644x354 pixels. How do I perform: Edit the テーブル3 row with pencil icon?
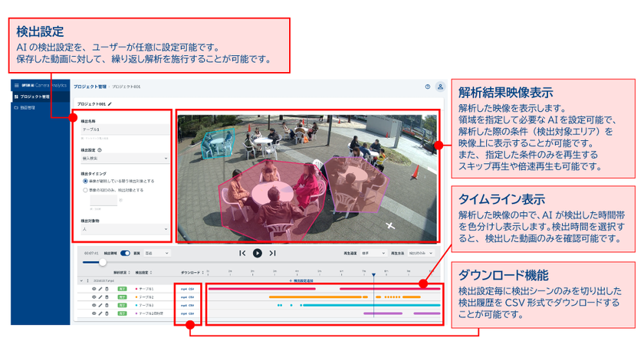pyautogui.click(x=100, y=306)
